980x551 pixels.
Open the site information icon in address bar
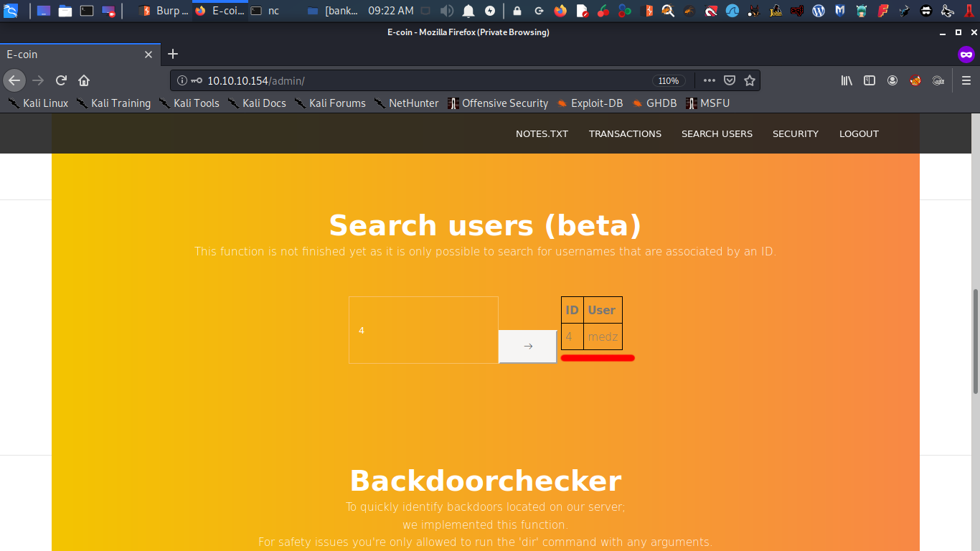(x=182, y=80)
